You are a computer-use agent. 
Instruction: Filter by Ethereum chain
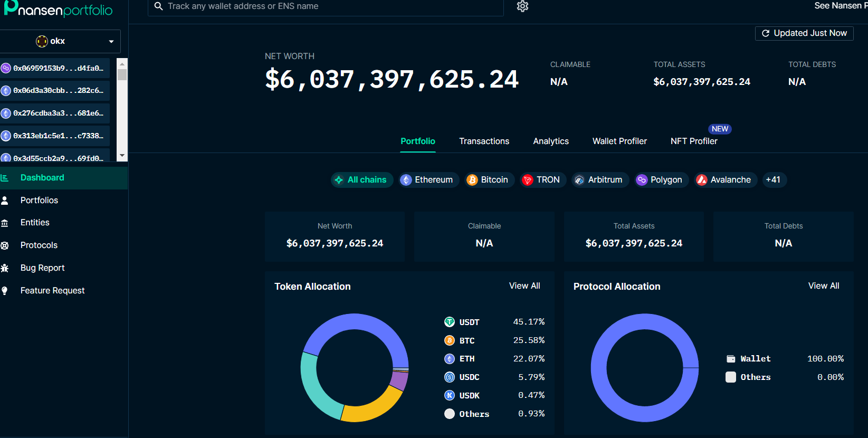pos(427,180)
